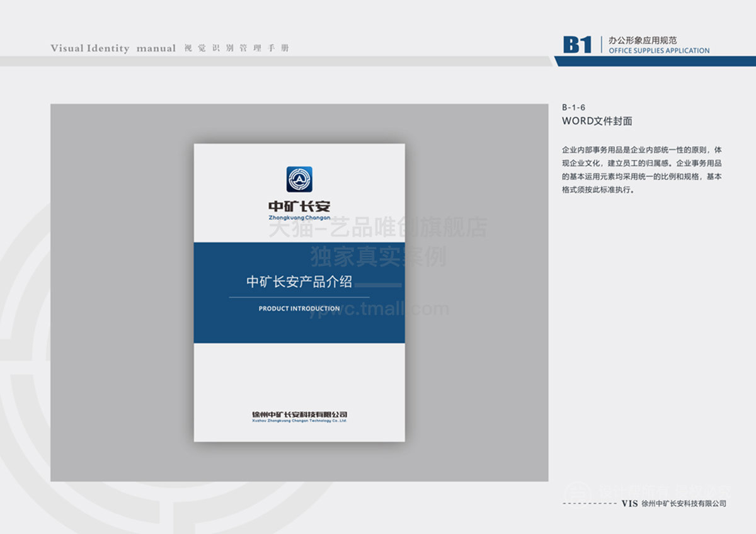Select the 'Visual Identity manual' header text
756x534 pixels.
tap(113, 48)
